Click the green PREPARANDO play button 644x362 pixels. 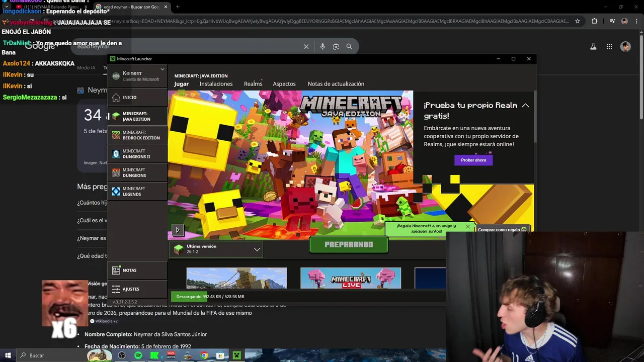click(349, 245)
